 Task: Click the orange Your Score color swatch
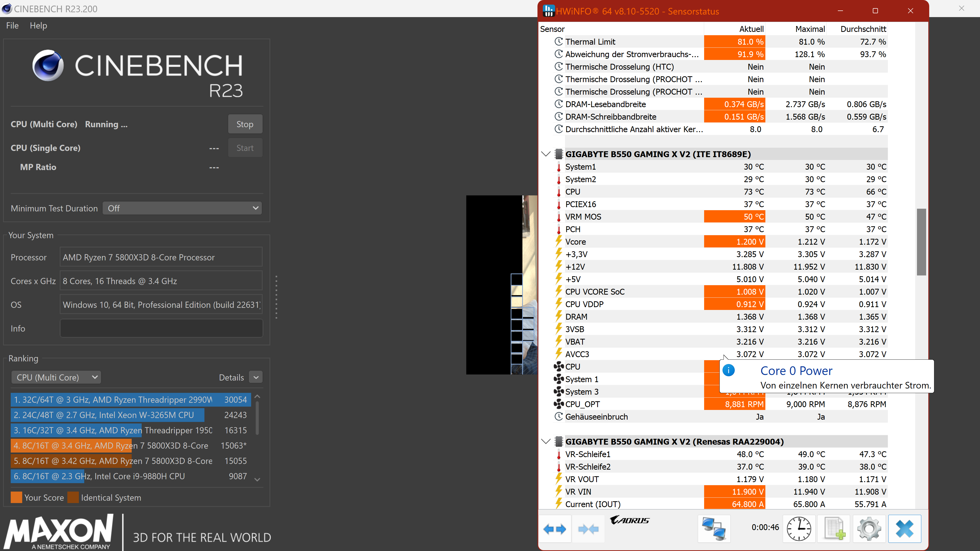(16, 497)
